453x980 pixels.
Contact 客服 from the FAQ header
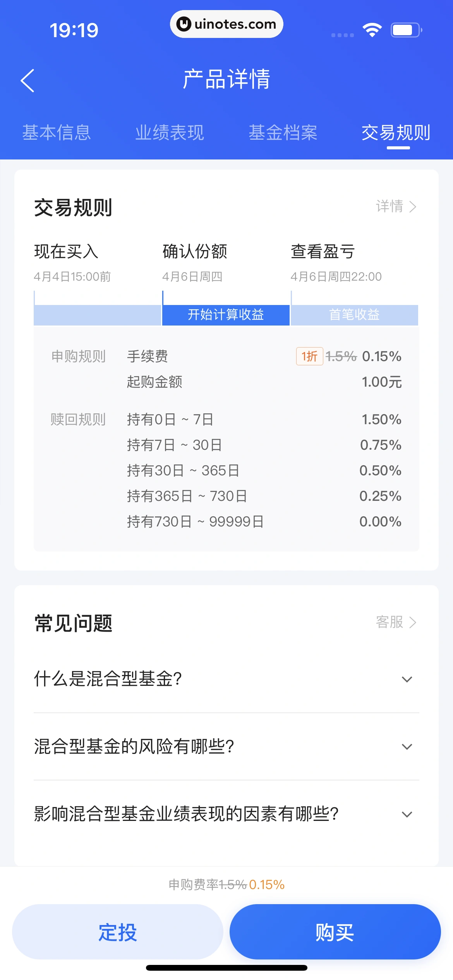click(x=396, y=622)
